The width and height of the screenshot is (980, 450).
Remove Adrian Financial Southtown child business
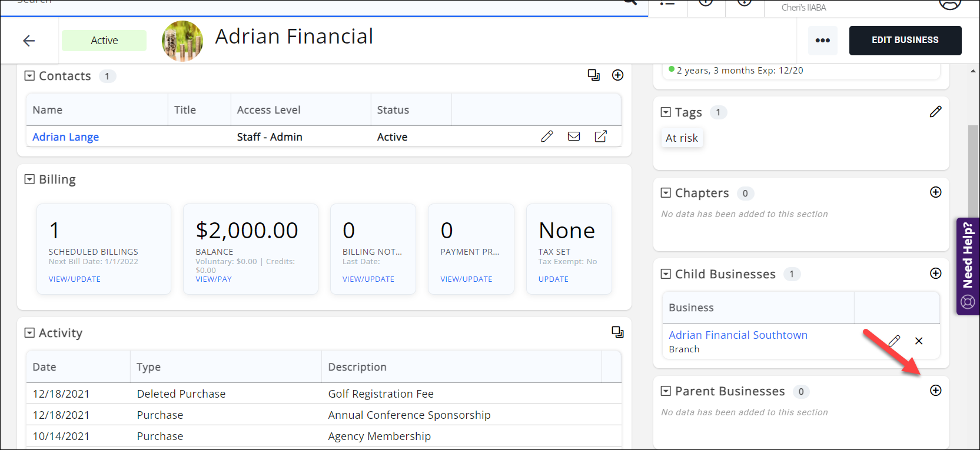[x=919, y=341]
